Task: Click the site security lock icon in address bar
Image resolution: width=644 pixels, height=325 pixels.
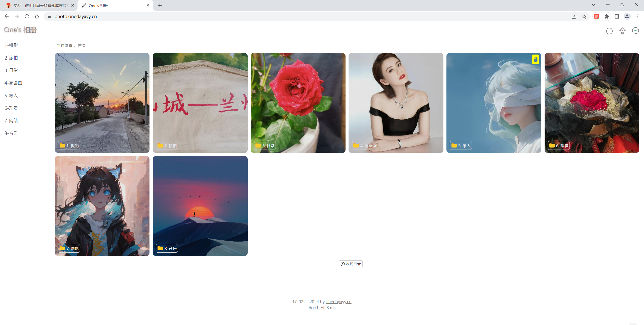Action: click(49, 17)
